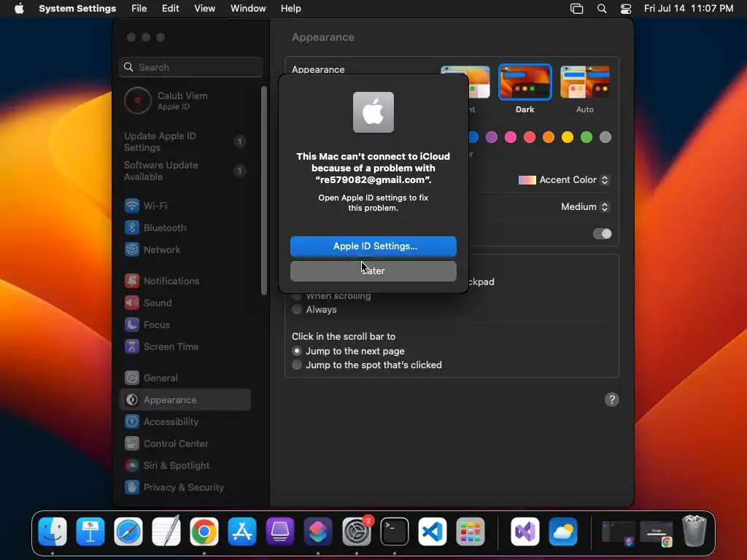This screenshot has width=747, height=560.
Task: Open the Weather app in Dock
Action: click(x=563, y=531)
